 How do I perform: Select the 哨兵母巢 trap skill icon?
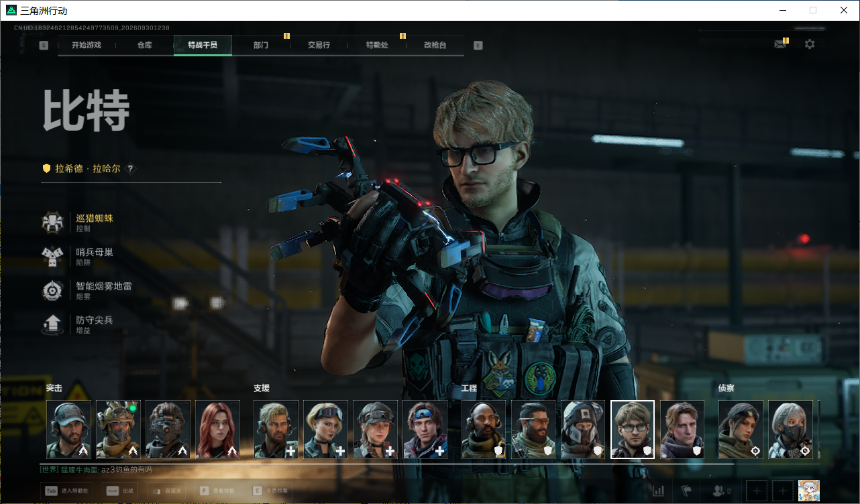(52, 257)
